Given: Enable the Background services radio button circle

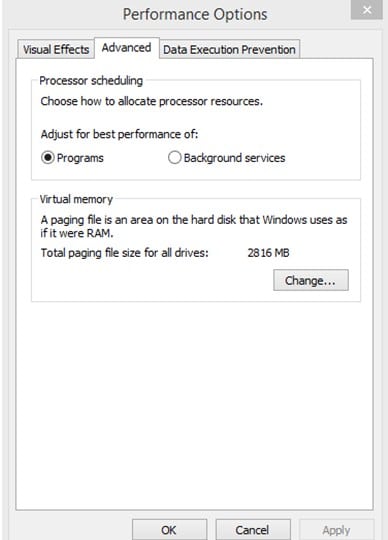Looking at the screenshot, I should [x=175, y=158].
